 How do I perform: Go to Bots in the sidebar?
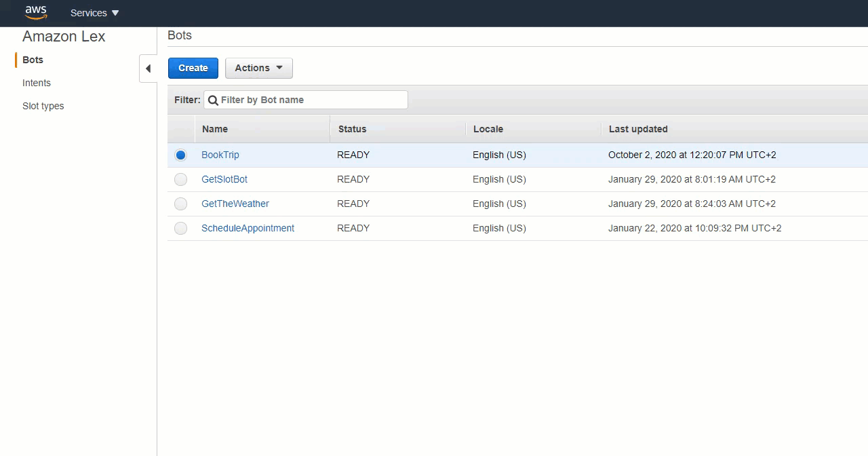point(33,60)
